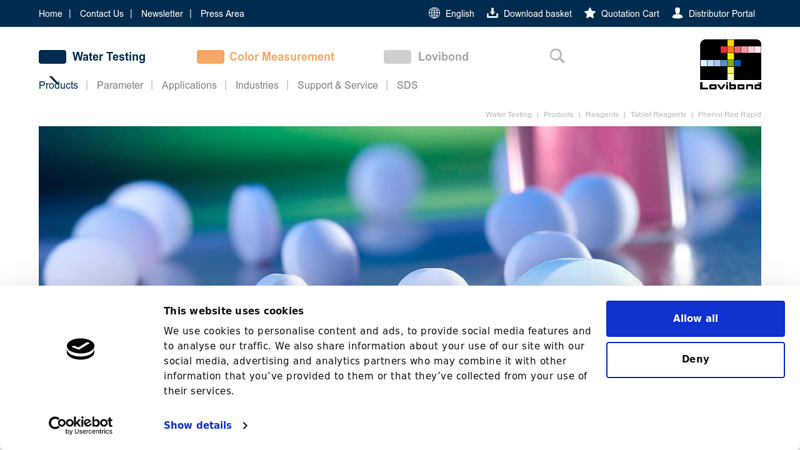Click the Lovibond logo in header

coord(730,65)
